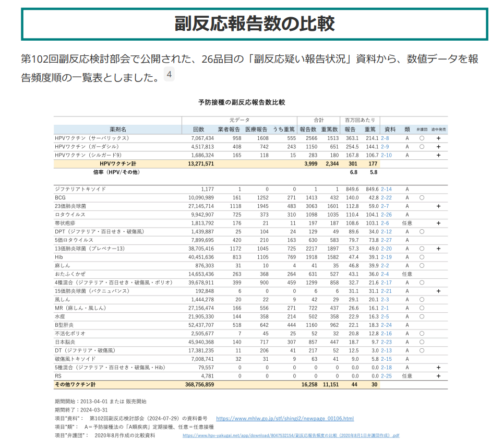The image size is (503, 448).
Task: Click the circle mark in 日本脳炎 row
Action: pos(422,342)
